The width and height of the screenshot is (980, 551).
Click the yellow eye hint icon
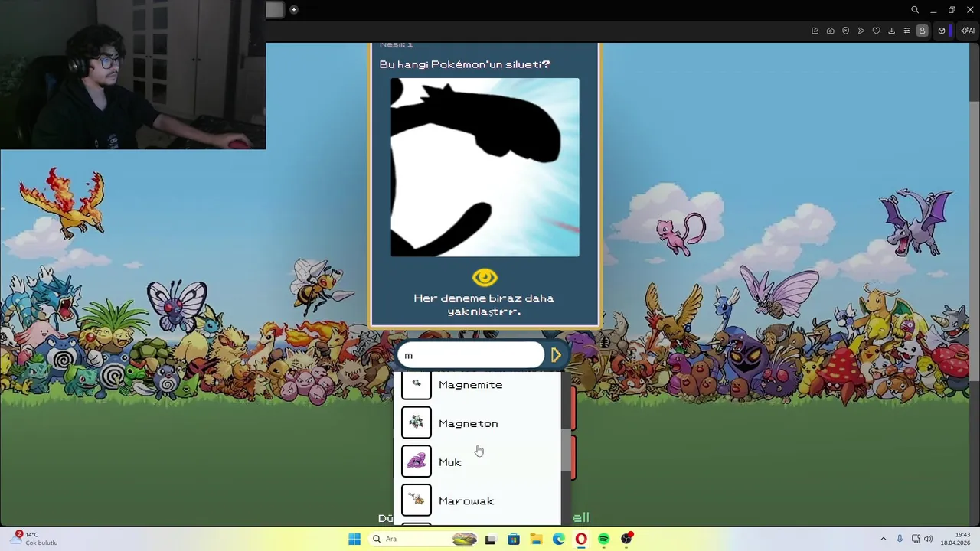click(485, 277)
